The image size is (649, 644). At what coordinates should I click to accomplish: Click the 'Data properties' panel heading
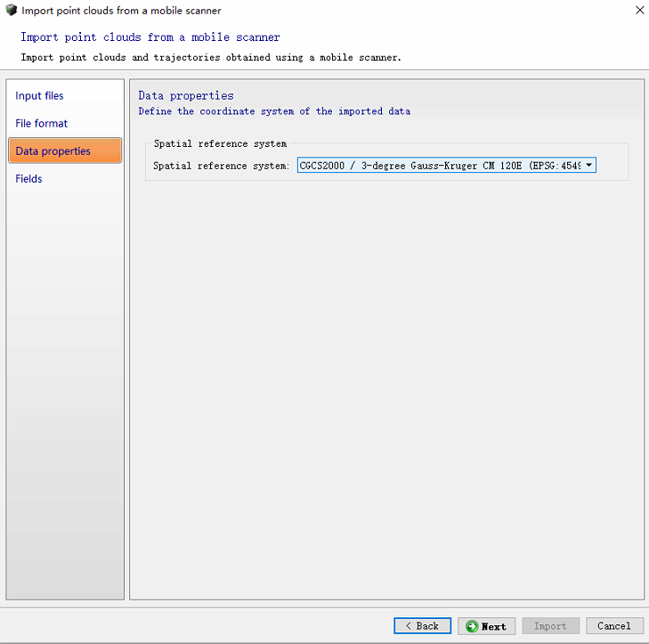[186, 95]
